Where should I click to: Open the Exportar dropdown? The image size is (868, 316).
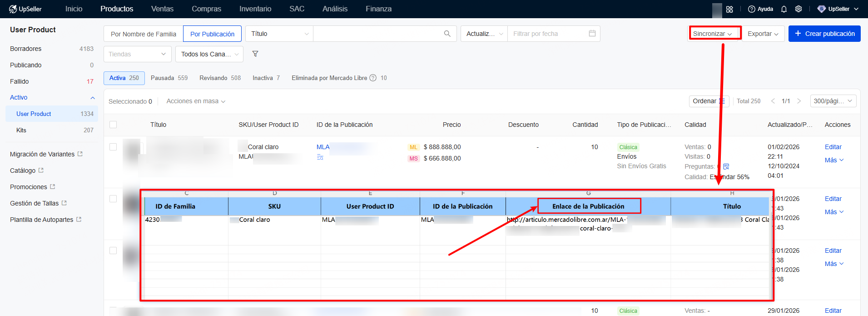[x=763, y=34]
